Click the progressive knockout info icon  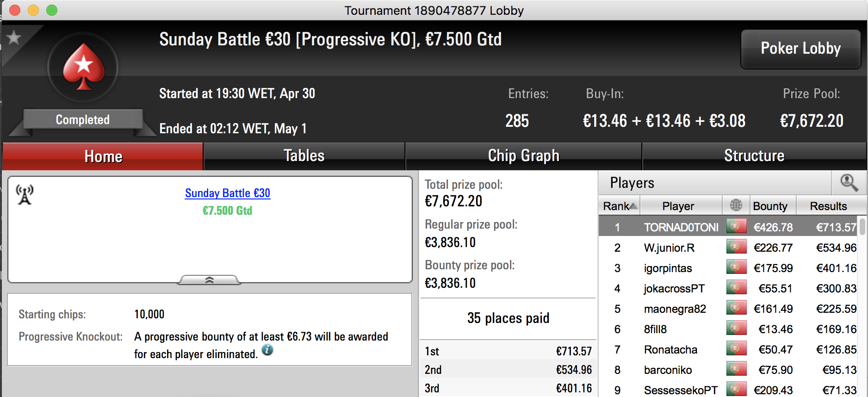coord(267,350)
